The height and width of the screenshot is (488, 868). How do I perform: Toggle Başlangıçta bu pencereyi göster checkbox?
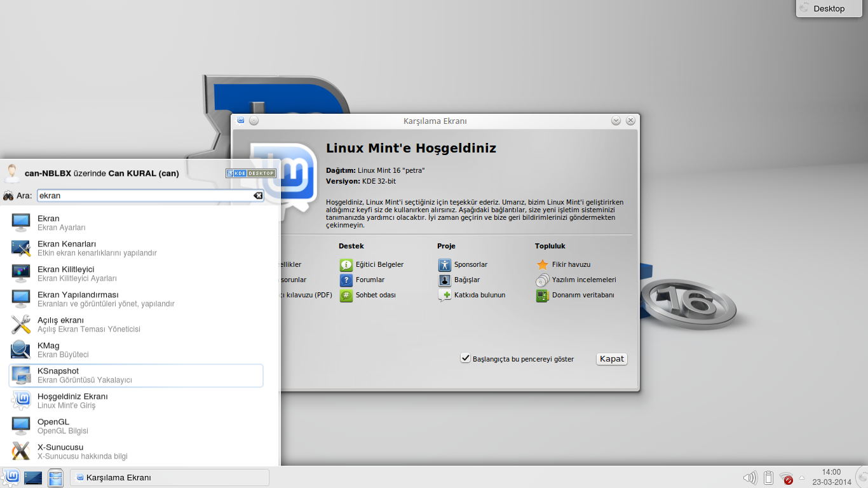(x=465, y=358)
